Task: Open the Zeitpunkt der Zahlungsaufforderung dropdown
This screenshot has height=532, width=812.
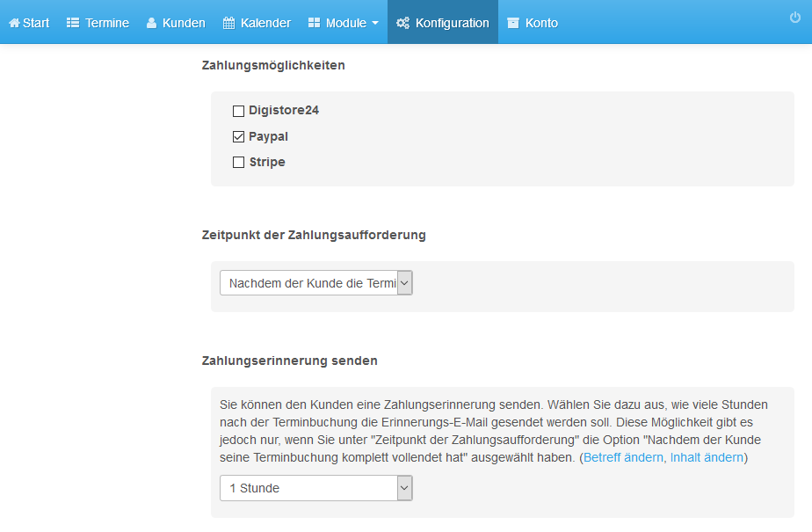Action: tap(315, 283)
